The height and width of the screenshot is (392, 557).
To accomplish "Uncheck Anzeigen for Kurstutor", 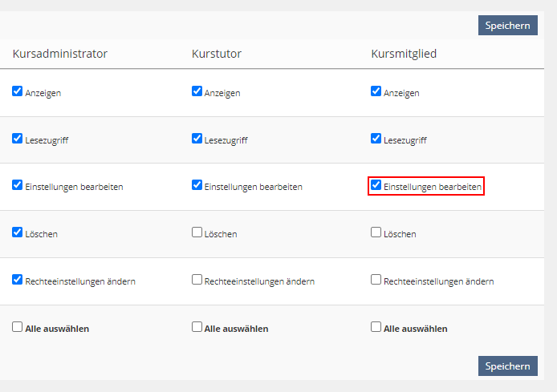I will pyautogui.click(x=197, y=91).
